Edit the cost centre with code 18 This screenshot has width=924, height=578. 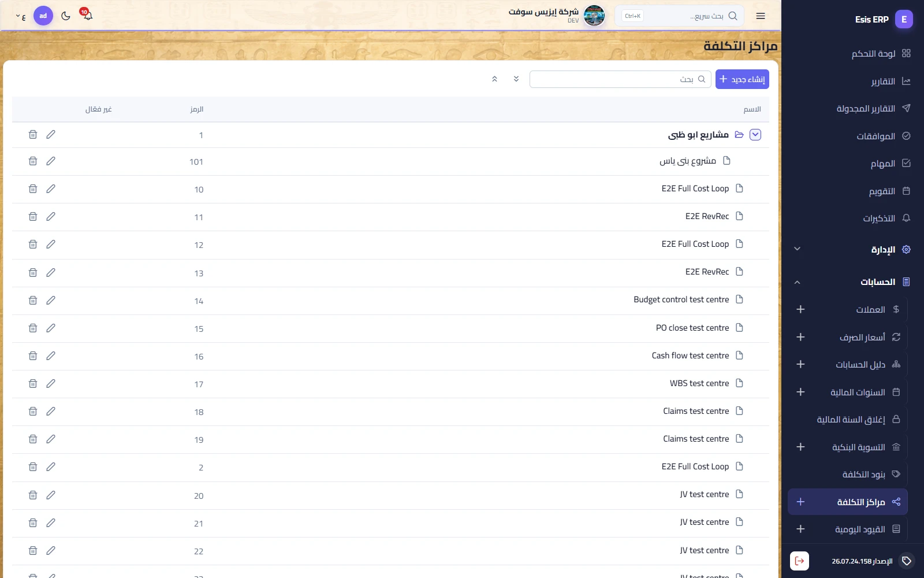coord(51,411)
